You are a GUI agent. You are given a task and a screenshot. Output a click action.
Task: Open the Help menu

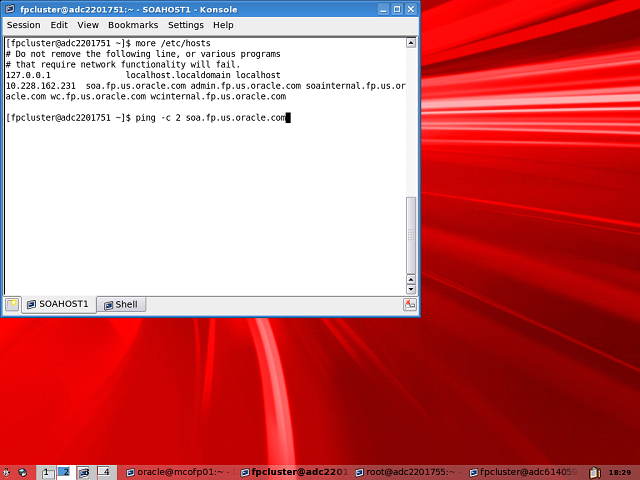click(x=223, y=25)
